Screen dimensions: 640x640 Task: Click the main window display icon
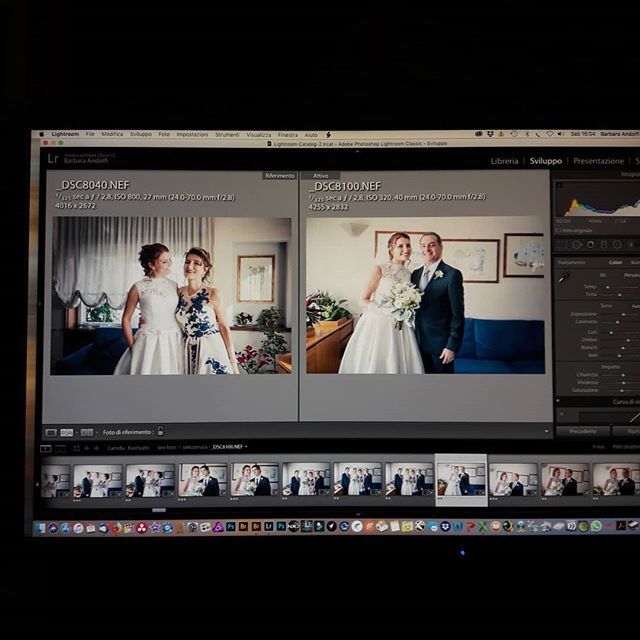46,448
